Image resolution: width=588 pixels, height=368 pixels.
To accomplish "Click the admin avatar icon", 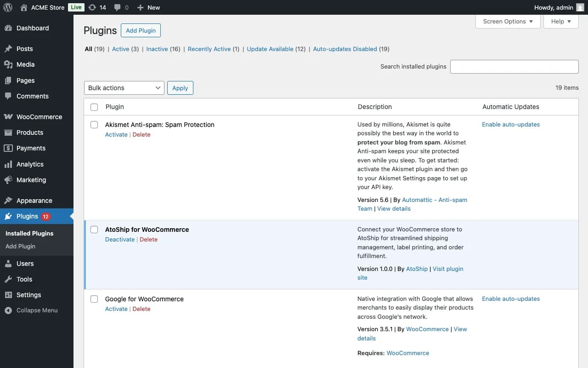I will click(x=580, y=7).
